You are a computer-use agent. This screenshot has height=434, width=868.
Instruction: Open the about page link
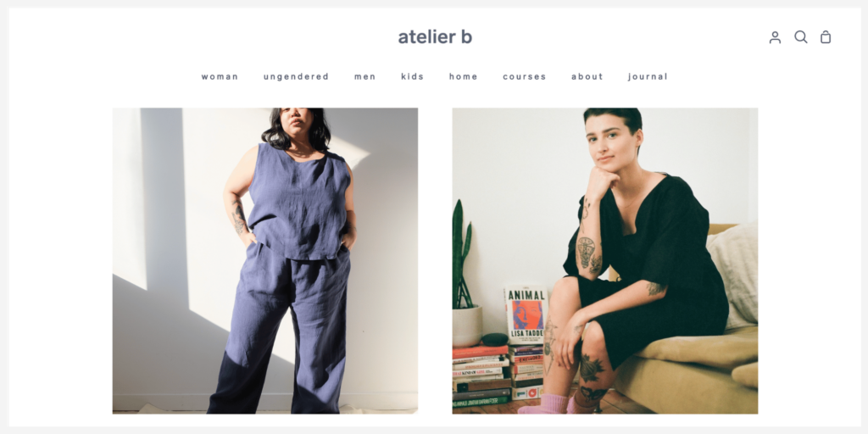click(587, 76)
